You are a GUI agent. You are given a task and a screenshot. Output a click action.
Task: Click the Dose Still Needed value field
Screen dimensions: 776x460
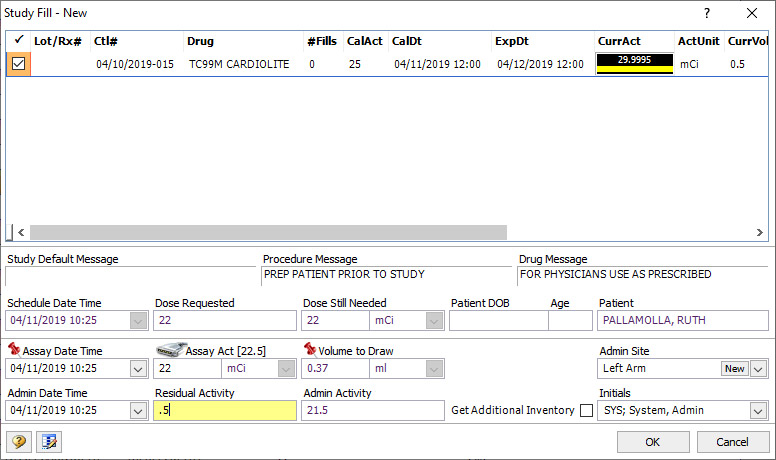click(x=336, y=320)
